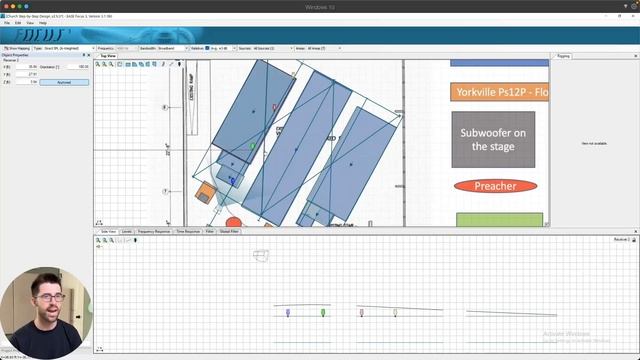Open the Areas dropdown
The image size is (640, 360).
click(324, 48)
